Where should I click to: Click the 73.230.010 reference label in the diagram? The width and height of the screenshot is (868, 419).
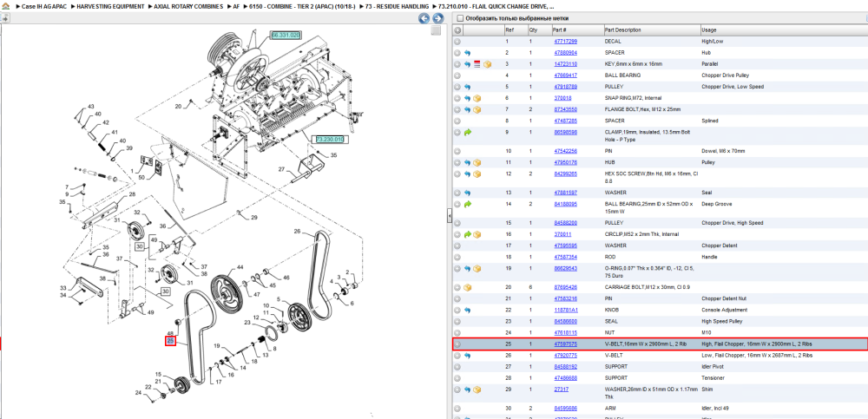coord(329,139)
